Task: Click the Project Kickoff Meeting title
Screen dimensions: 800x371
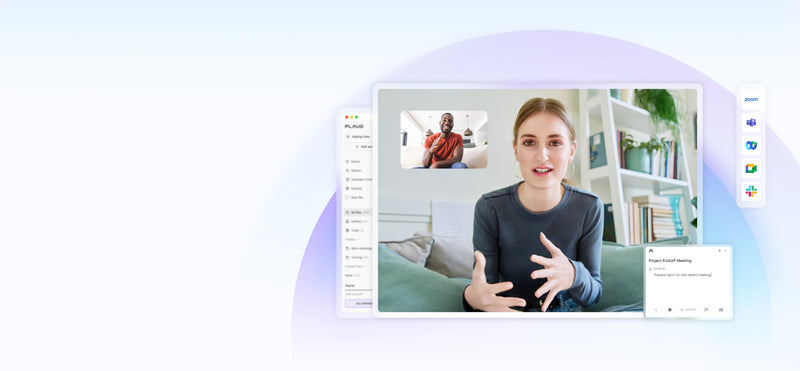Action: 670,261
